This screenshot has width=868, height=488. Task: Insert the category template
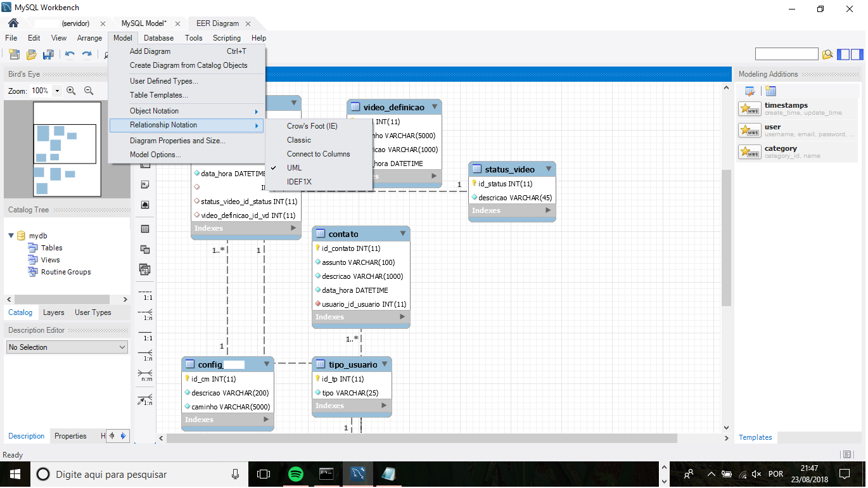point(798,151)
